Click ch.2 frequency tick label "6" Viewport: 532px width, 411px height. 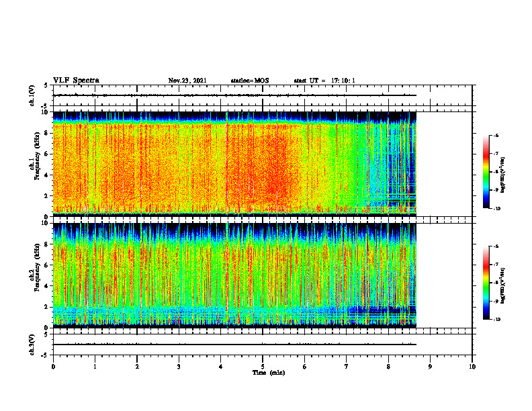pyautogui.click(x=46, y=265)
